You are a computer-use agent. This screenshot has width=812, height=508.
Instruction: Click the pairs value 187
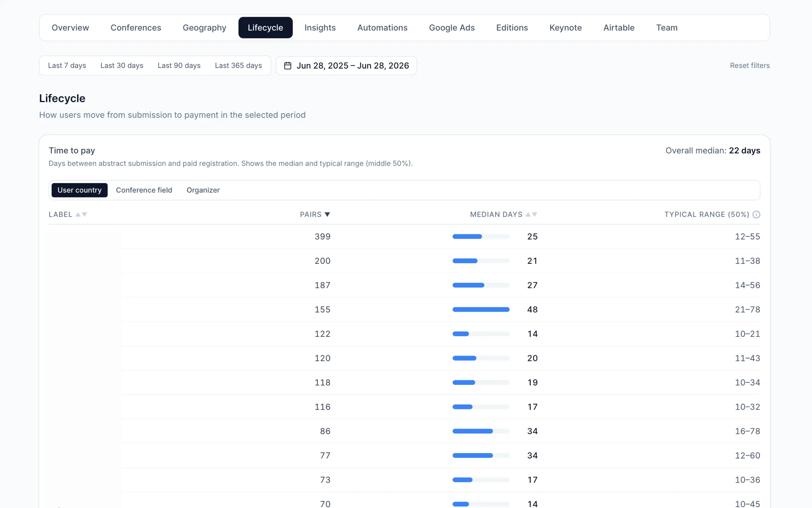(x=323, y=285)
